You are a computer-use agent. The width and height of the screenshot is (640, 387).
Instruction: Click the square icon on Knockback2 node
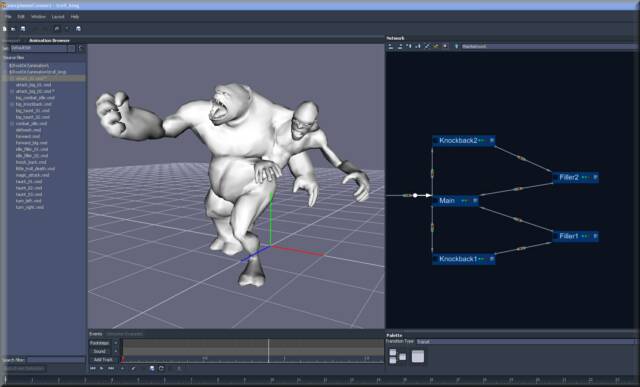tap(492, 141)
